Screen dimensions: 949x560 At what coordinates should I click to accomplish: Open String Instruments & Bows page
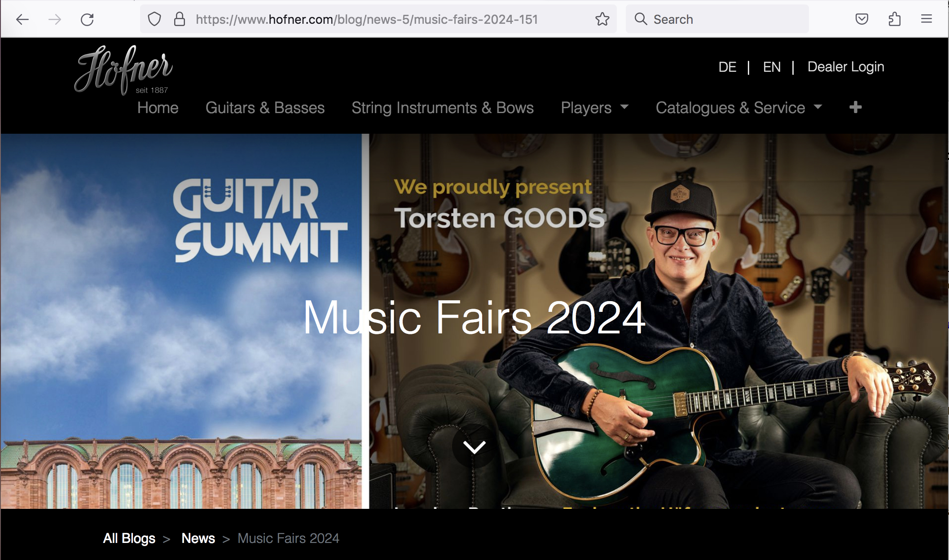click(x=443, y=108)
